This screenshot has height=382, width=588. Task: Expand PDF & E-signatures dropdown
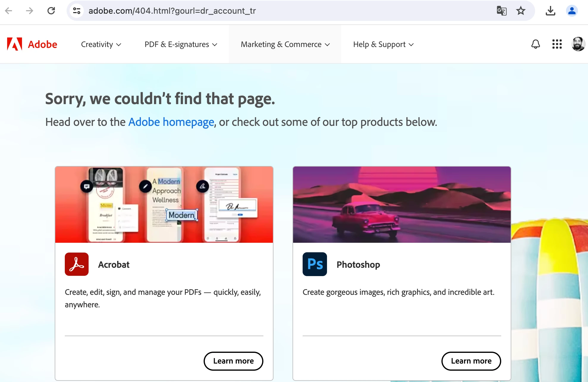[x=181, y=44]
